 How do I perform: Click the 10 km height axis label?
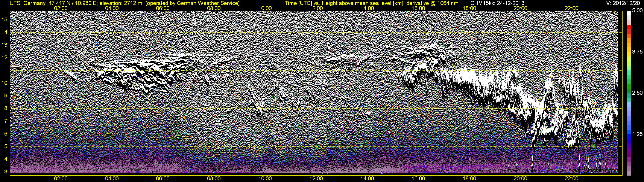coord(5,83)
